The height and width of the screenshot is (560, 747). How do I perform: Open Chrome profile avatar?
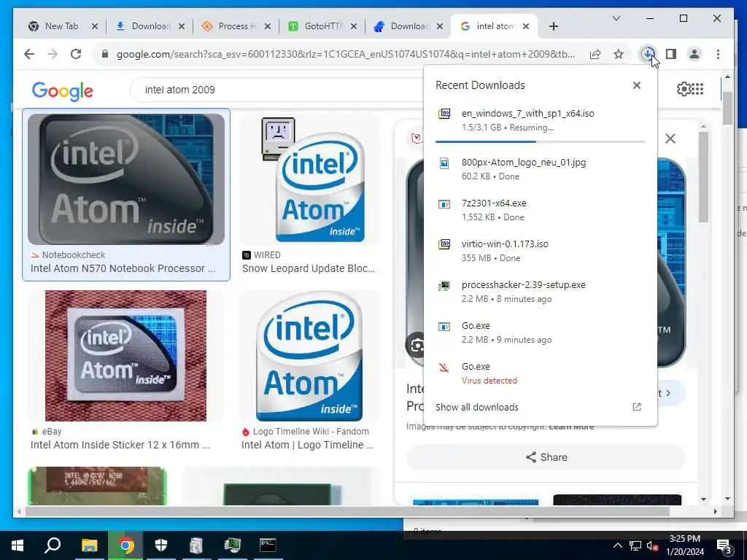pos(694,54)
